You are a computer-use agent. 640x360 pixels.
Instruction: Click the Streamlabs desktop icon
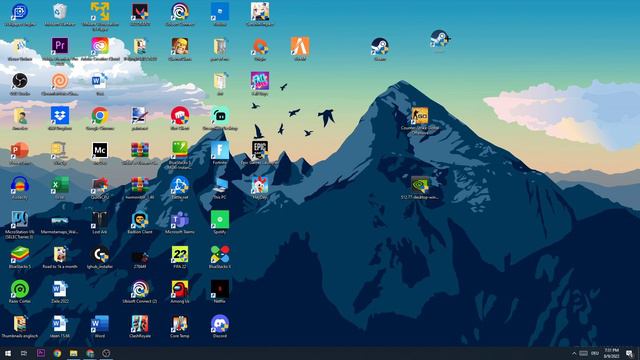(x=220, y=116)
